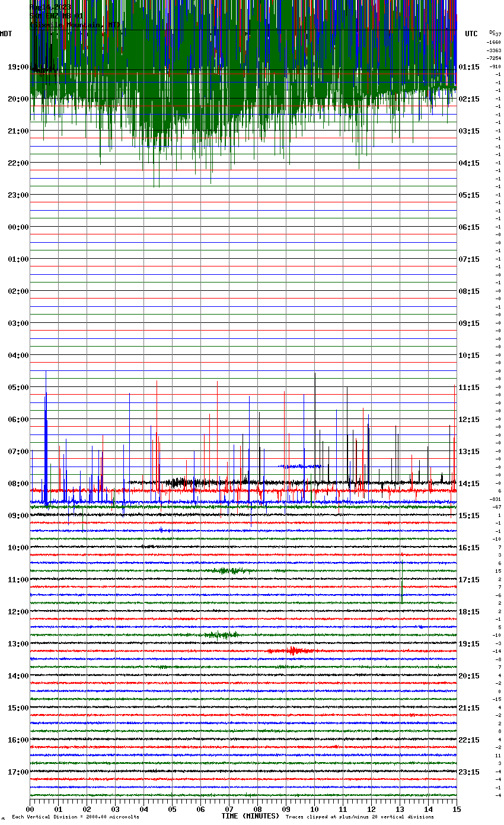Click the 08:00 MDT time label
The width and height of the screenshot is (504, 825).
click(18, 484)
